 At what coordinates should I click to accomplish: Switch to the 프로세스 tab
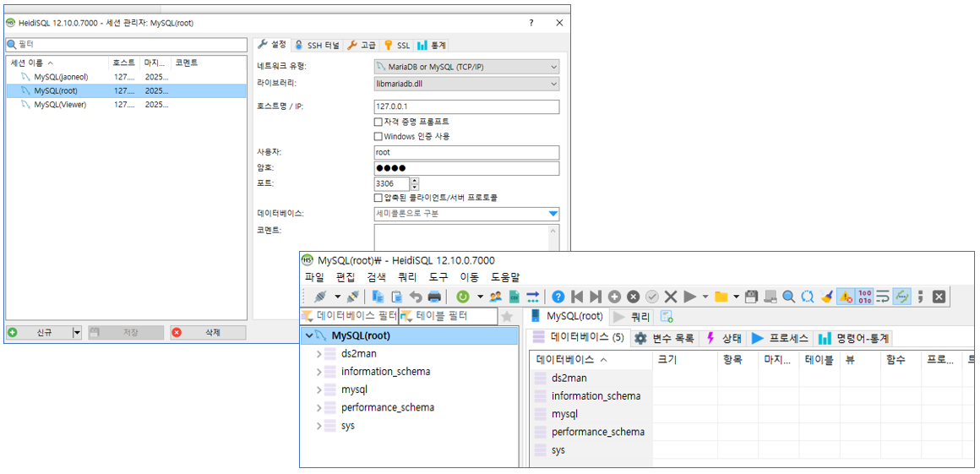780,338
